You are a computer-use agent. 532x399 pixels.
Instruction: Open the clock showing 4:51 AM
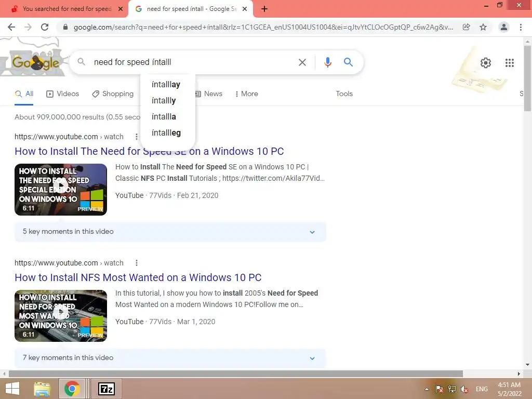[509, 389]
